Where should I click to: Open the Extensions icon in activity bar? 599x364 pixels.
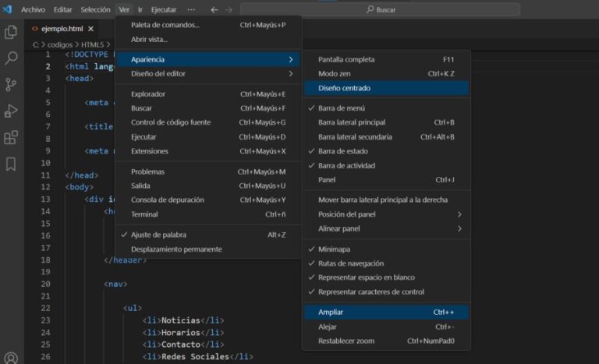(11, 137)
